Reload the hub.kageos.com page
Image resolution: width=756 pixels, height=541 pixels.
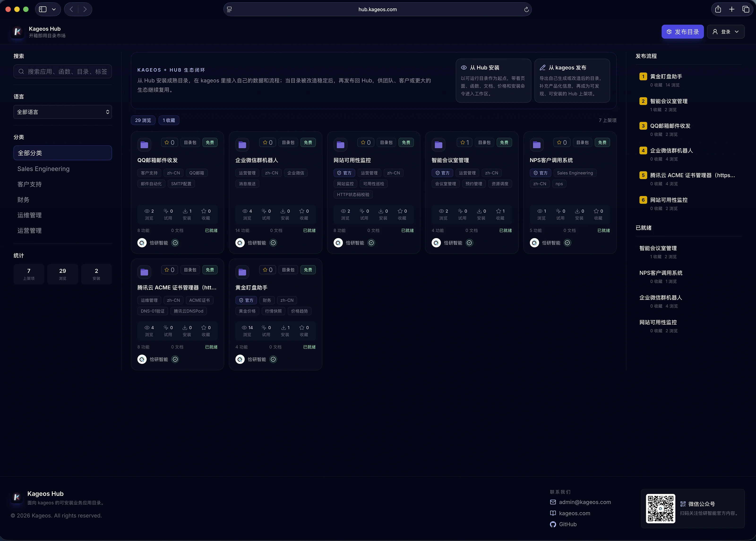(526, 9)
